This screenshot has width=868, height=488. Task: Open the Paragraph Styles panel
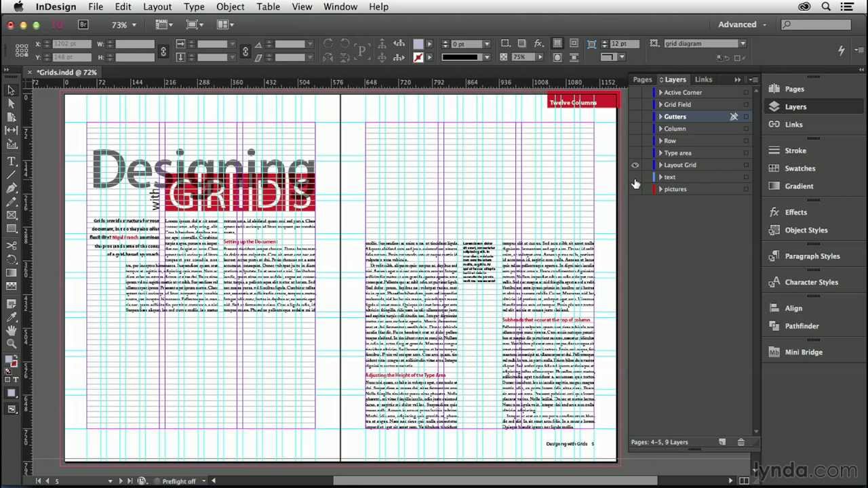tap(812, 256)
